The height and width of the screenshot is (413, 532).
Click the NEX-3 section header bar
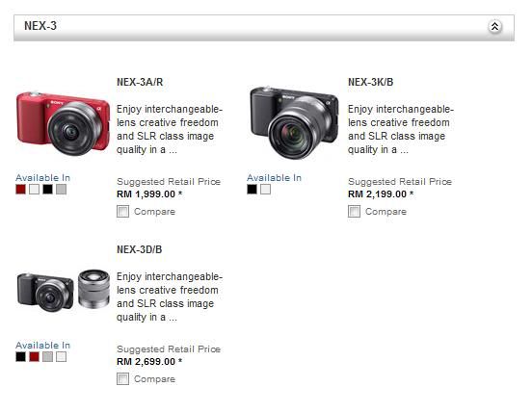click(x=264, y=28)
